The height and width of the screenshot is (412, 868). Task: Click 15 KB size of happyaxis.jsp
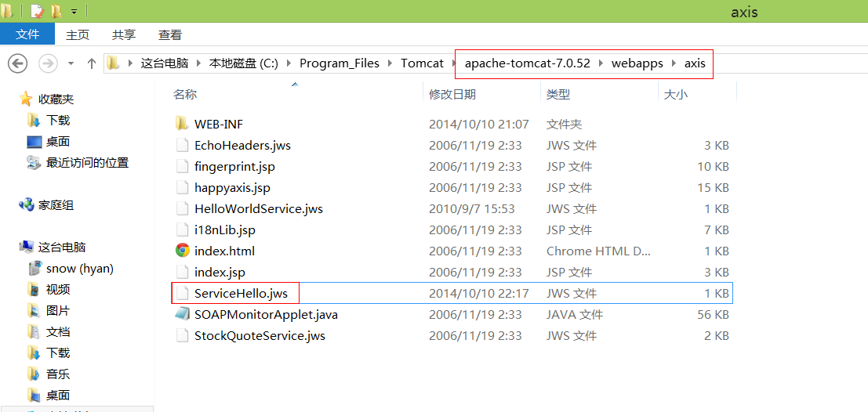pyautogui.click(x=713, y=187)
